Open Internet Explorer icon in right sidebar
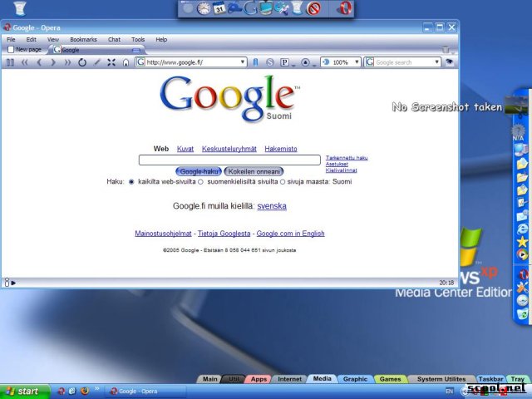This screenshot has height=399, width=532. pos(523,229)
